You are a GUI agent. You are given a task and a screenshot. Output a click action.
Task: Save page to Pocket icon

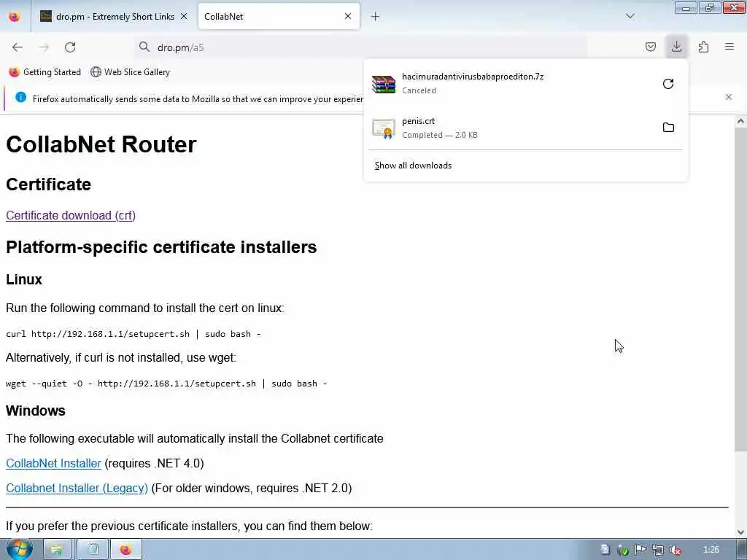650,47
